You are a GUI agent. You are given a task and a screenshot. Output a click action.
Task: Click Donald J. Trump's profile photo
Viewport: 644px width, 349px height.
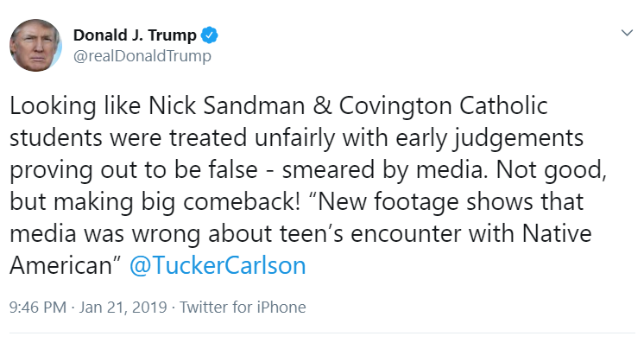[x=35, y=45]
